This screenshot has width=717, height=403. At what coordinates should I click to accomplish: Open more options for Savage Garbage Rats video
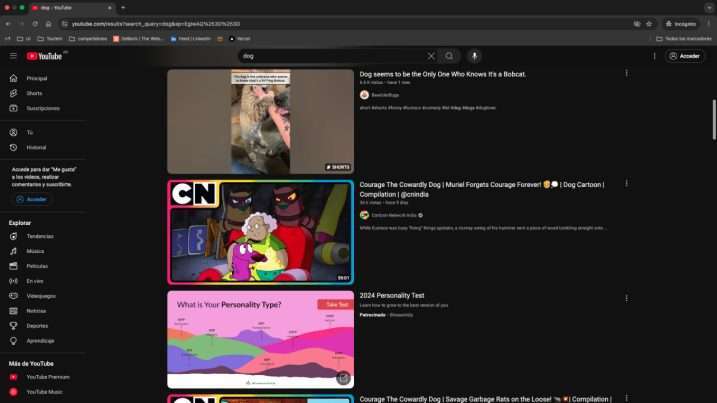(626, 398)
